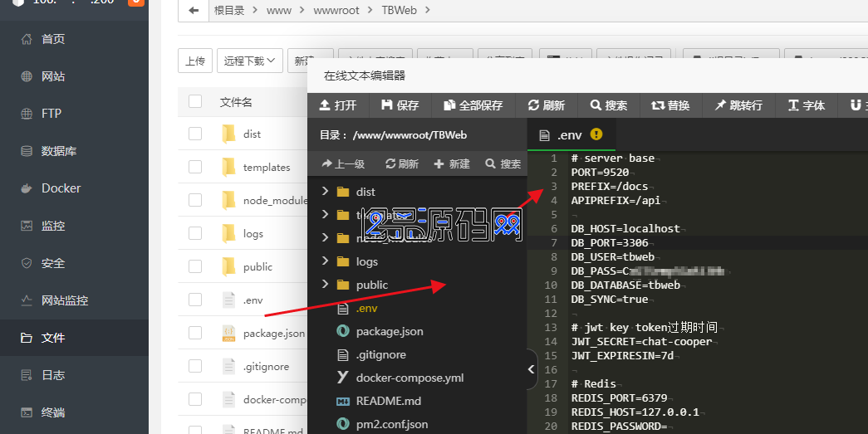Click the 搜索 button in the directory panel
This screenshot has width=868, height=434.
pos(503,163)
